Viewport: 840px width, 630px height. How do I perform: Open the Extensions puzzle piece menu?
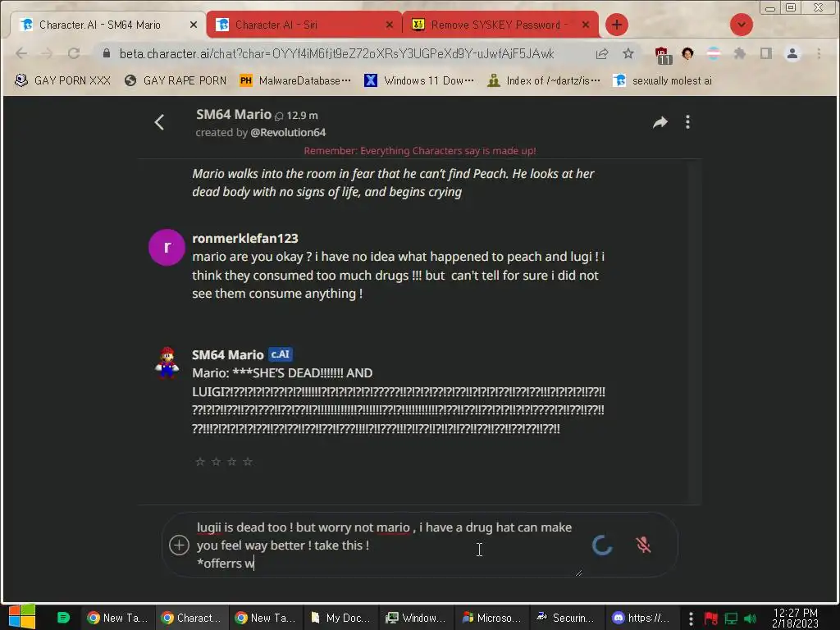point(740,53)
